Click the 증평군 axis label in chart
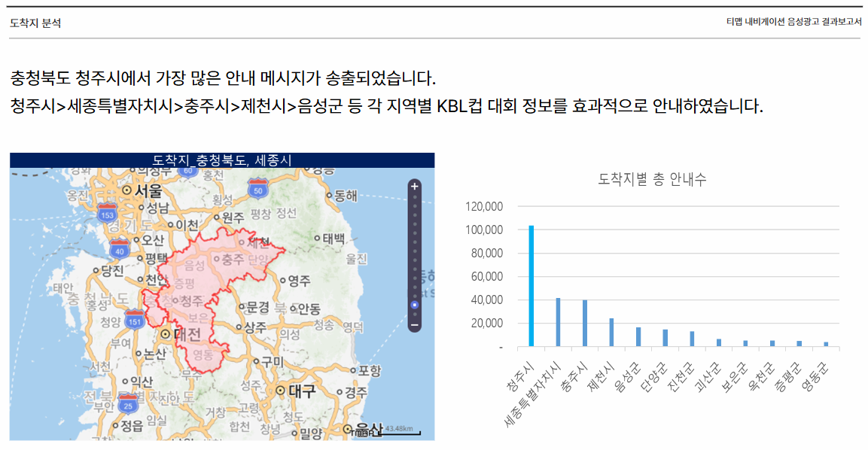Image resolution: width=868 pixels, height=450 pixels. (788, 376)
